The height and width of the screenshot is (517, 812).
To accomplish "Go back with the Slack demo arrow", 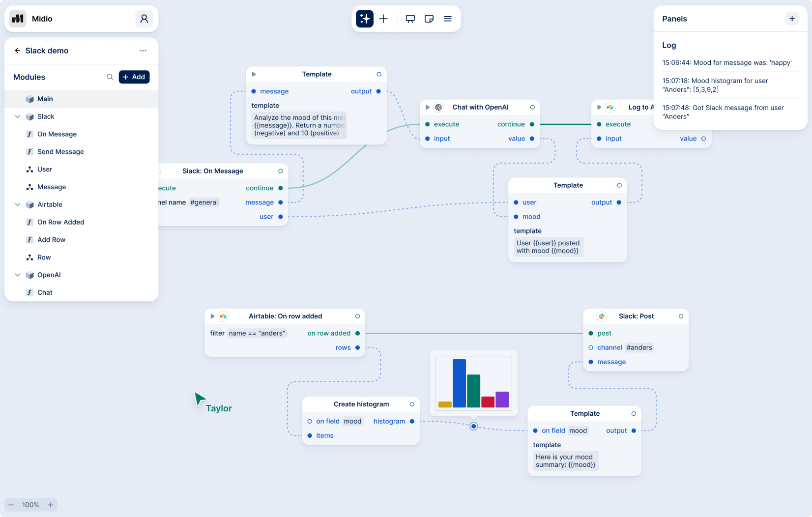I will [x=18, y=51].
